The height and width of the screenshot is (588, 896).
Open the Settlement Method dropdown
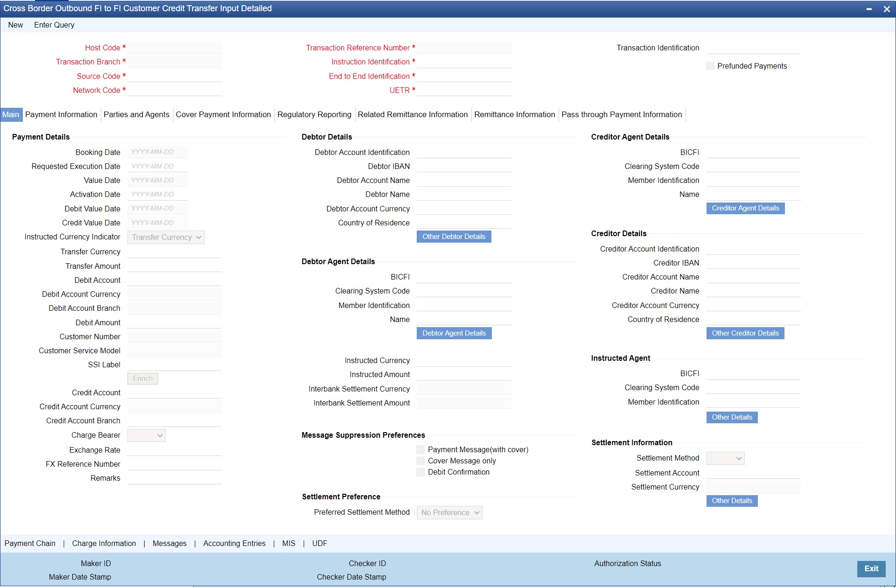[x=725, y=458]
